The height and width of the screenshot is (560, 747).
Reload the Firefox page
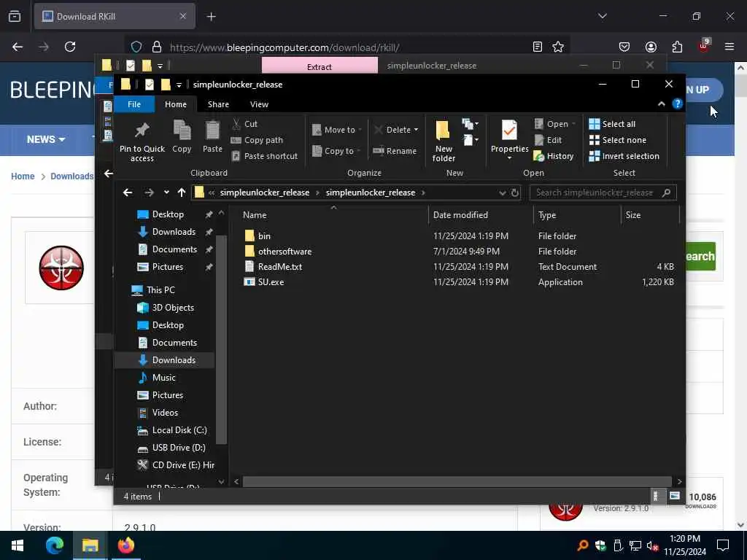[x=70, y=47]
